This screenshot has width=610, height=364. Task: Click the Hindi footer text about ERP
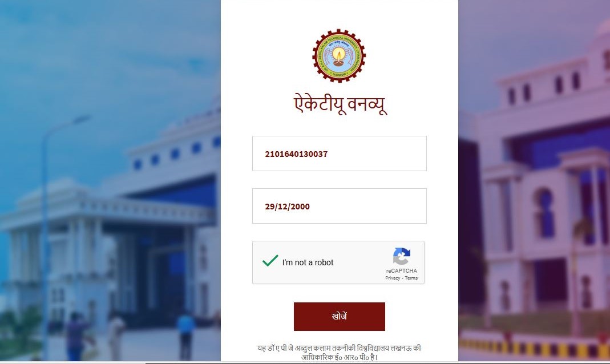(x=339, y=353)
